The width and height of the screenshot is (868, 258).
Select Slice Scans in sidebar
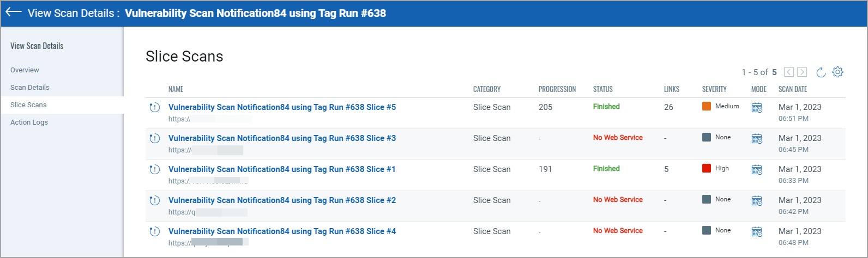coord(28,105)
